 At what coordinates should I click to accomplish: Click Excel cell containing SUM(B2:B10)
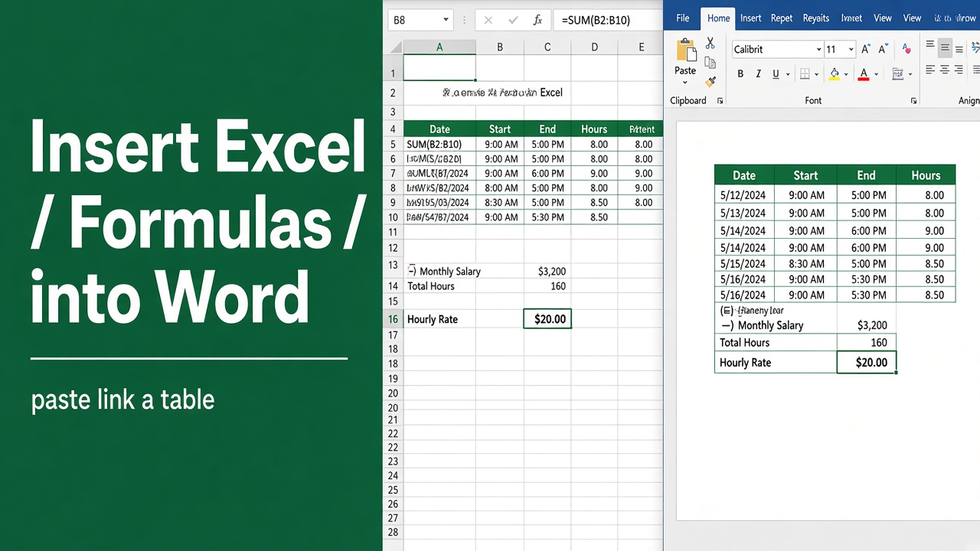tap(439, 145)
